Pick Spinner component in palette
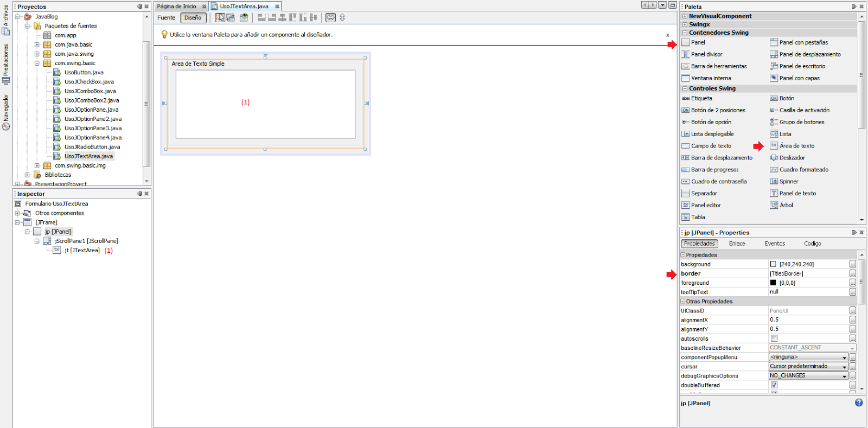This screenshot has width=868, height=428. pyautogui.click(x=784, y=182)
